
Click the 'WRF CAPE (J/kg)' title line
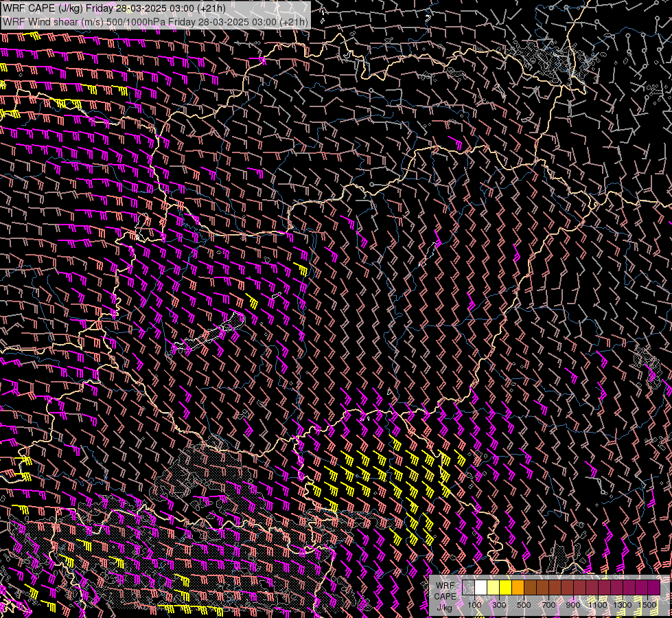[114, 8]
